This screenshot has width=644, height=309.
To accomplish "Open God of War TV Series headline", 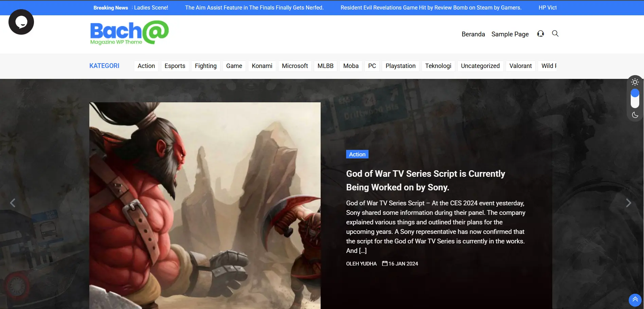I will click(425, 181).
